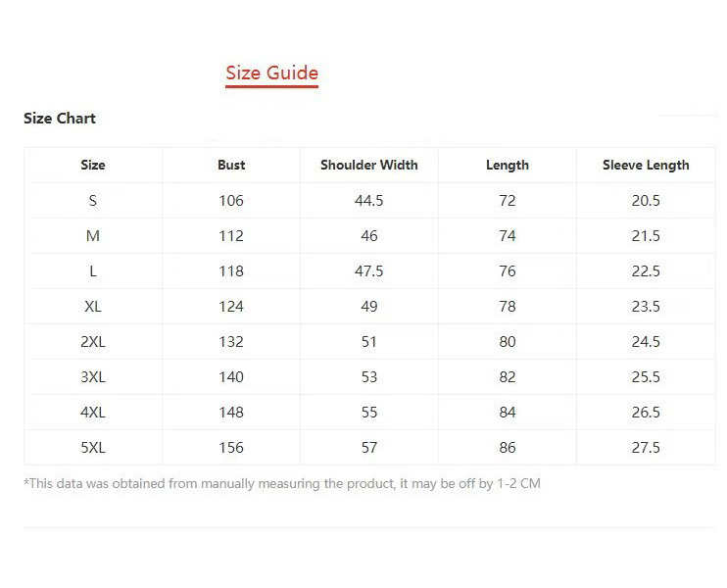Screen dimensions: 727x588
Task: Select the Size column header
Action: coord(93,166)
